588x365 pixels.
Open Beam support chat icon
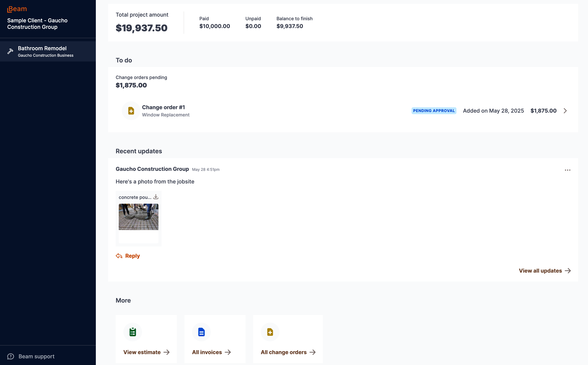click(11, 356)
